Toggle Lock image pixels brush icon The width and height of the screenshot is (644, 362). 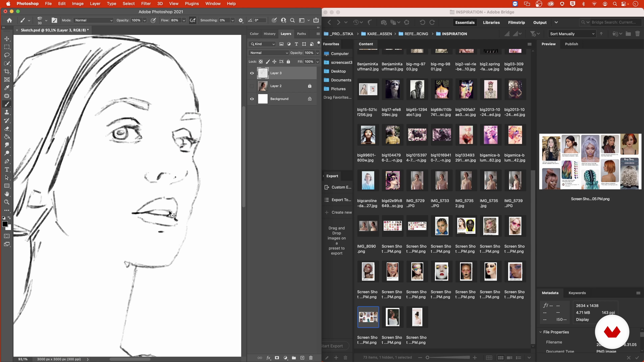pyautogui.click(x=268, y=62)
